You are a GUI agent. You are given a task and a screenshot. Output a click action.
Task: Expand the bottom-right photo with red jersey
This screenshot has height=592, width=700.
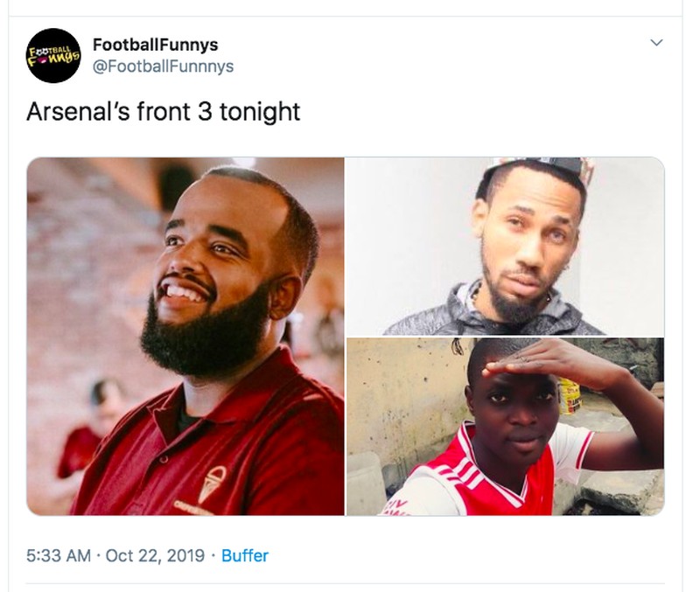505,427
